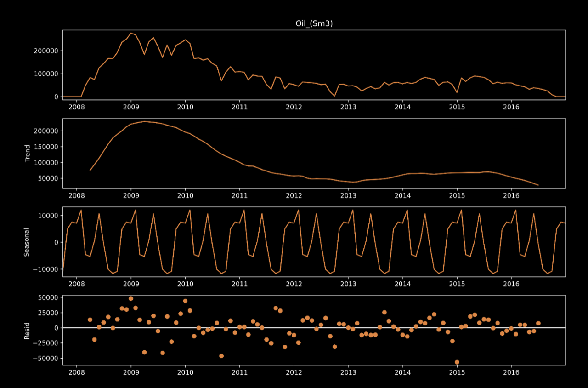Image resolution: width=588 pixels, height=388 pixels.
Task: Select the -10000 tick on Seasonal axis
Action: (x=45, y=269)
